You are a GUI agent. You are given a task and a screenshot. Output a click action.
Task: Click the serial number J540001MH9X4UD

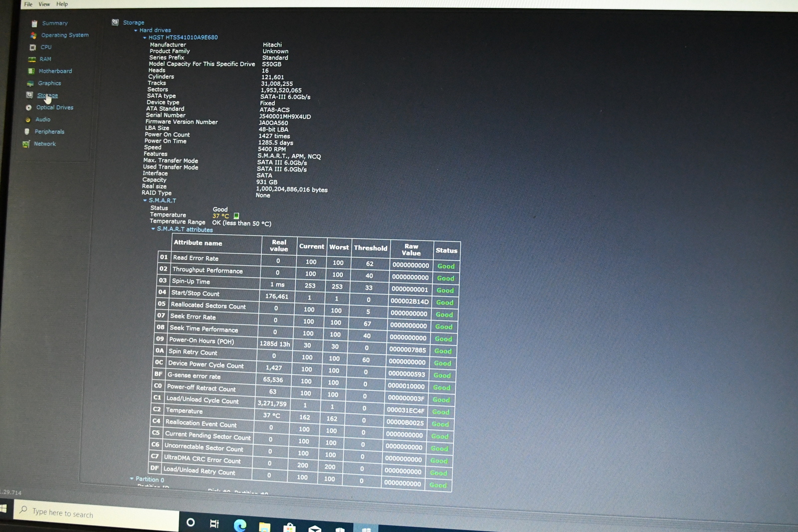click(x=285, y=117)
